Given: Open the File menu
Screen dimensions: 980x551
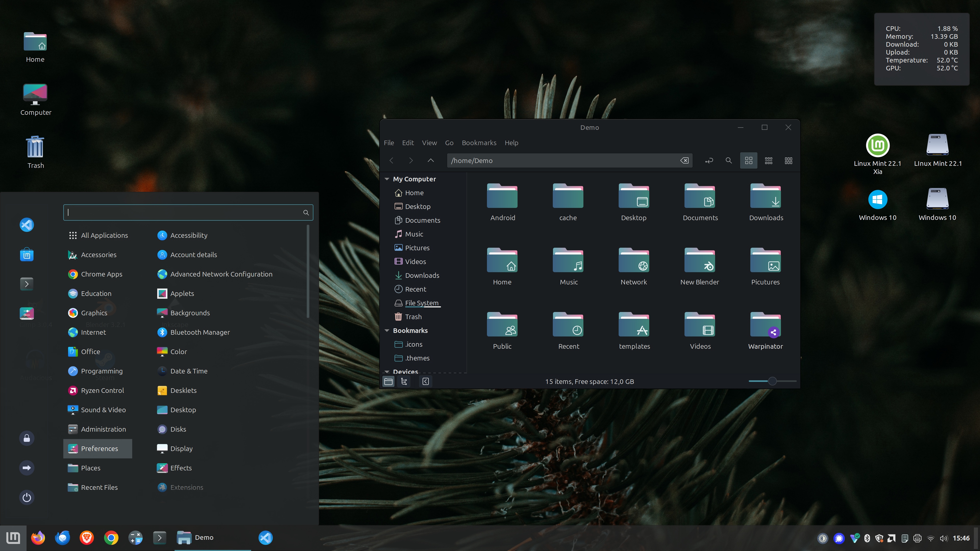Looking at the screenshot, I should tap(389, 143).
